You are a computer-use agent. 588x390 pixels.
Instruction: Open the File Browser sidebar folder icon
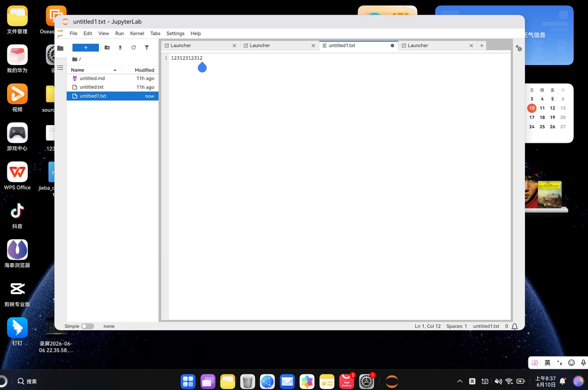[x=60, y=48]
